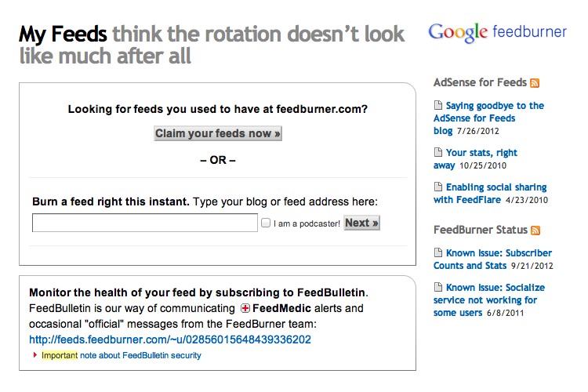Open FeedBurner Status RSS feed icon
This screenshot has width=588, height=392.
tap(536, 230)
